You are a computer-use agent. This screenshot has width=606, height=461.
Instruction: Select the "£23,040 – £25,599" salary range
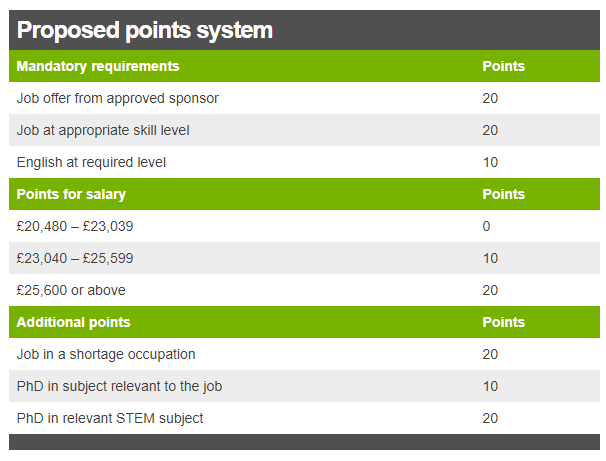[75, 258]
